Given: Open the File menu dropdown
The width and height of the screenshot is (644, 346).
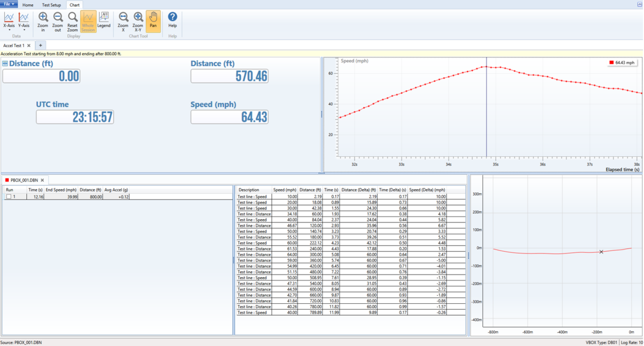Looking at the screenshot, I should [9, 4].
